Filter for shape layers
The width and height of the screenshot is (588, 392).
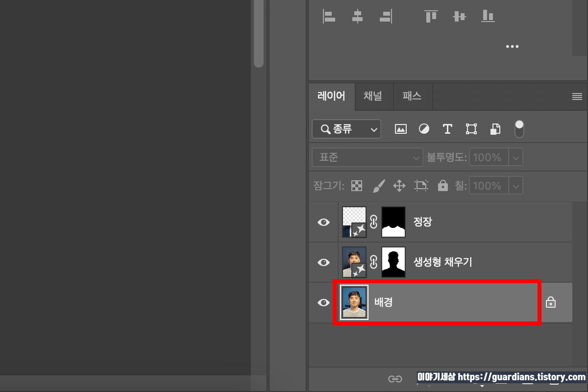[471, 129]
